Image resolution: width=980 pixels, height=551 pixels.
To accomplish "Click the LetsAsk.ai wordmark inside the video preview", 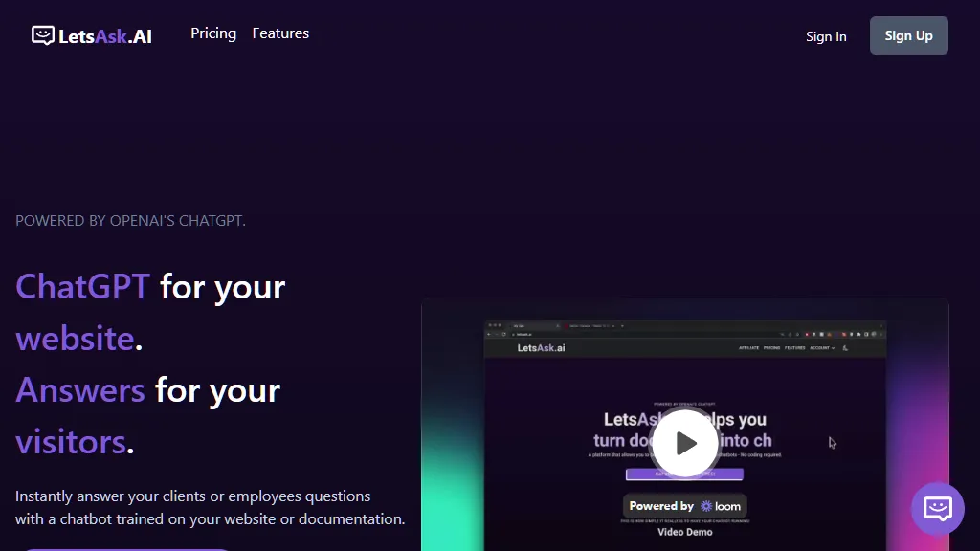I will 541,347.
